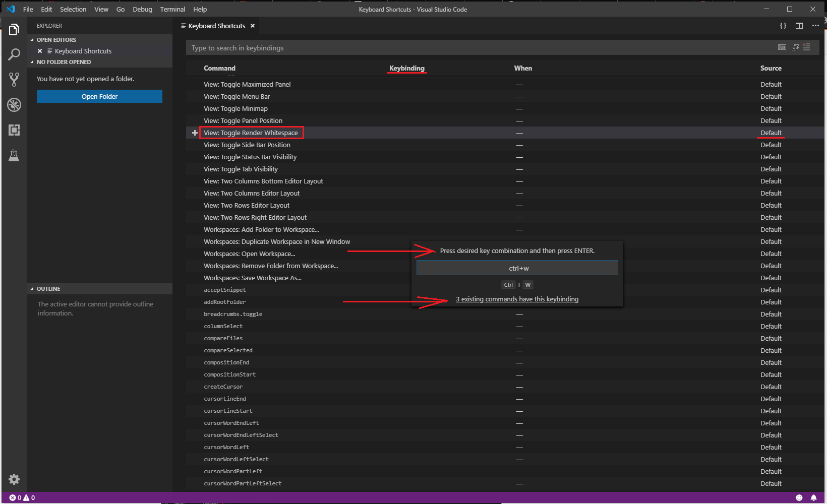
Task: Open keybindings.json with curly braces icon
Action: (783, 26)
